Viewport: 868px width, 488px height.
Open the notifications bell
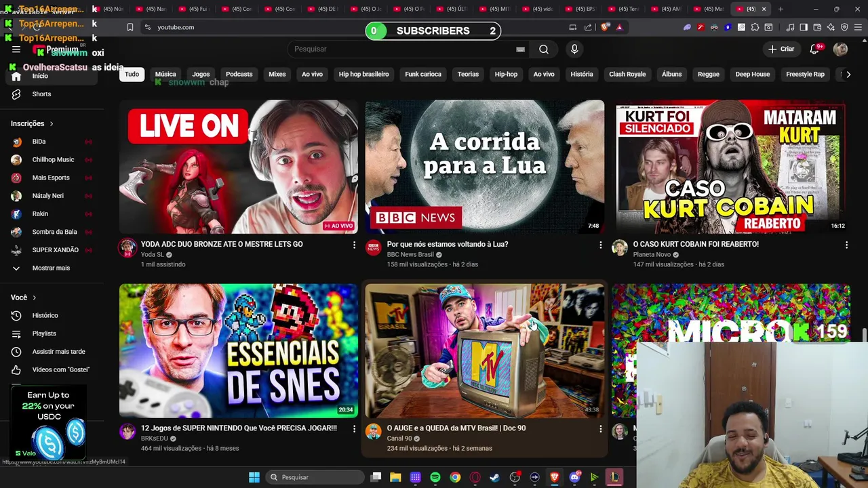pos(815,49)
